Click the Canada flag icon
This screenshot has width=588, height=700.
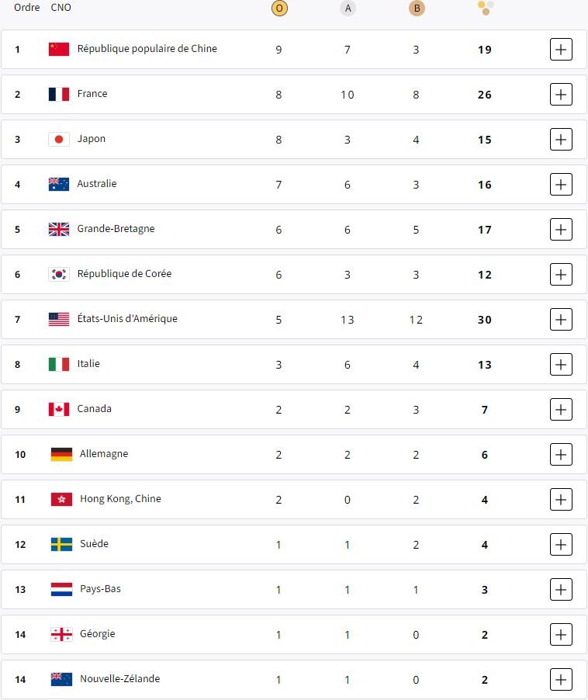(x=59, y=409)
